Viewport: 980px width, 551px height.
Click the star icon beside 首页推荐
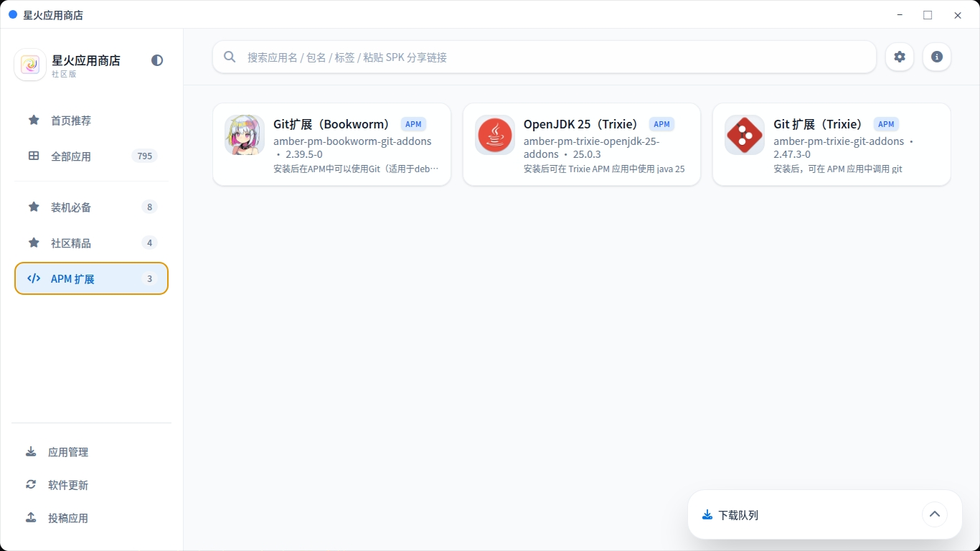34,120
